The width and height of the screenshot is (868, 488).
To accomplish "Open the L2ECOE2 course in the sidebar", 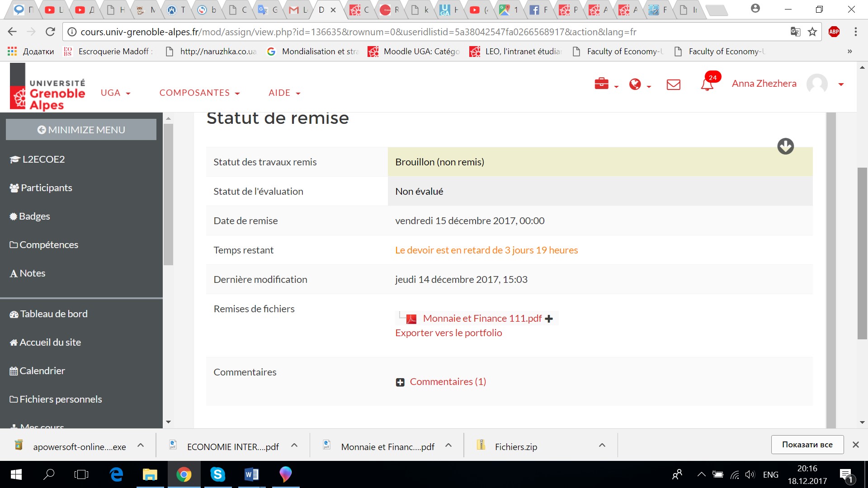I will click(37, 160).
